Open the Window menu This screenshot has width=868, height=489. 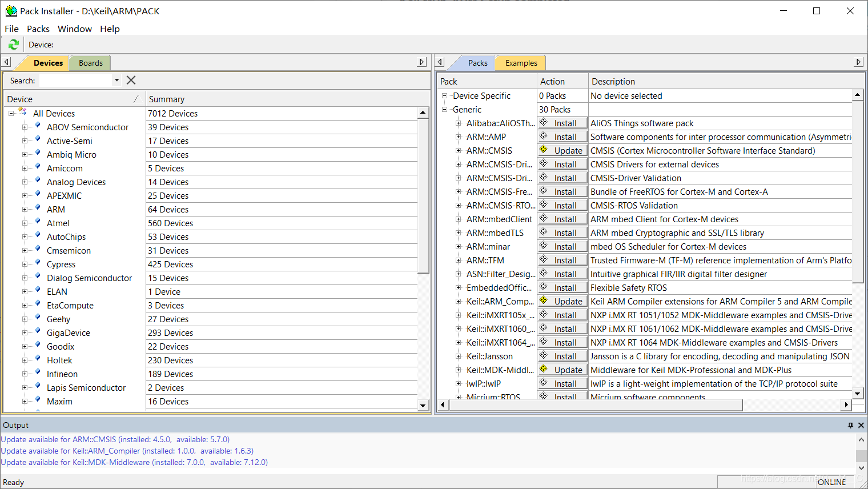pos(75,29)
